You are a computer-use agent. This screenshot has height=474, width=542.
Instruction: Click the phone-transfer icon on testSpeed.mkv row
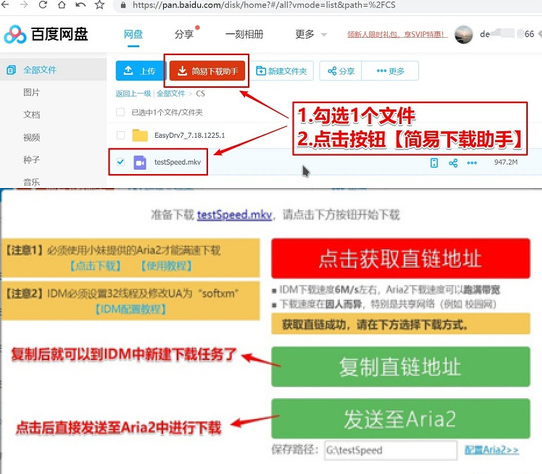click(x=434, y=162)
